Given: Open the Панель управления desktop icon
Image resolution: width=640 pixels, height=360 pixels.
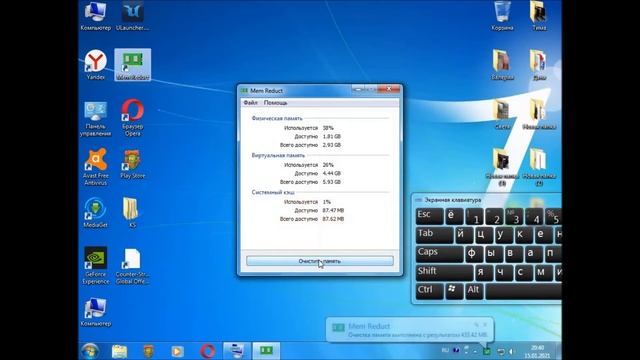Looking at the screenshot, I should (x=96, y=118).
